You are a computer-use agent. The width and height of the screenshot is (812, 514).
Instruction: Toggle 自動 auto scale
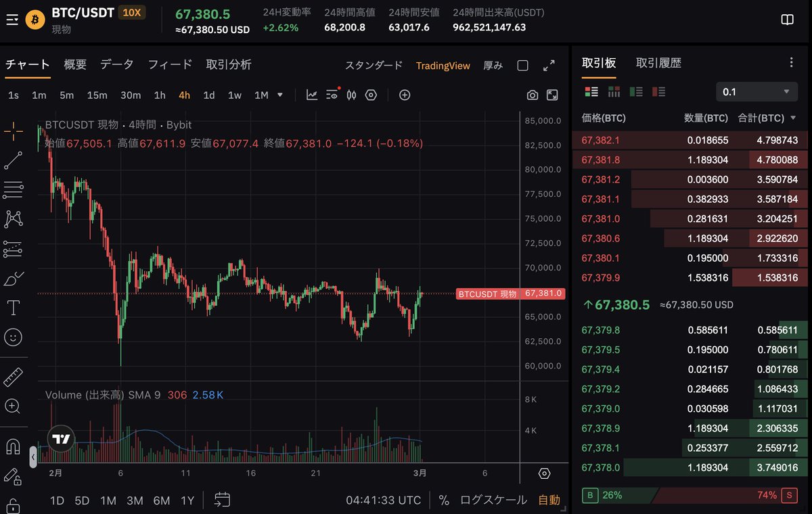tap(549, 500)
